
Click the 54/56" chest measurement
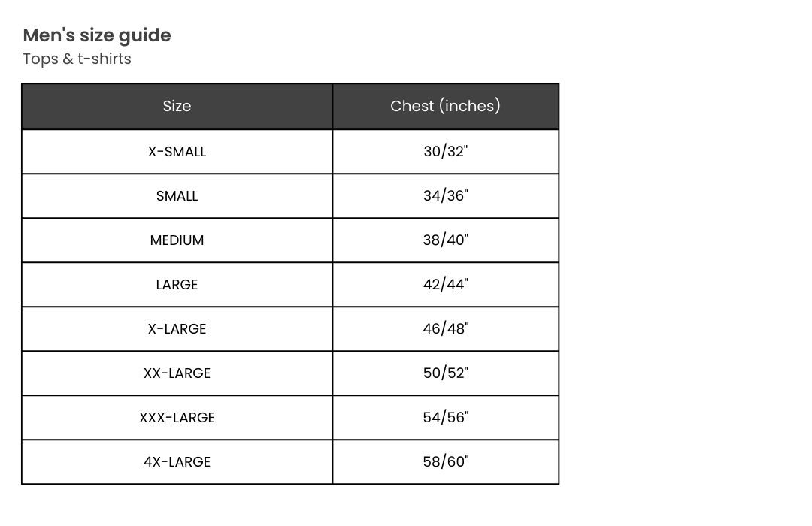[445, 418]
